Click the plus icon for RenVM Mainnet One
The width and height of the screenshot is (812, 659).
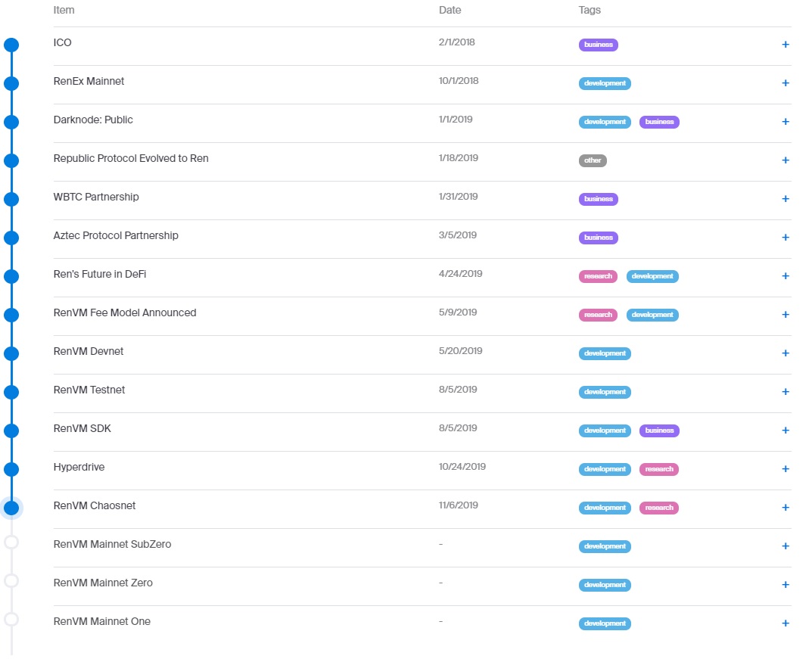(x=785, y=623)
